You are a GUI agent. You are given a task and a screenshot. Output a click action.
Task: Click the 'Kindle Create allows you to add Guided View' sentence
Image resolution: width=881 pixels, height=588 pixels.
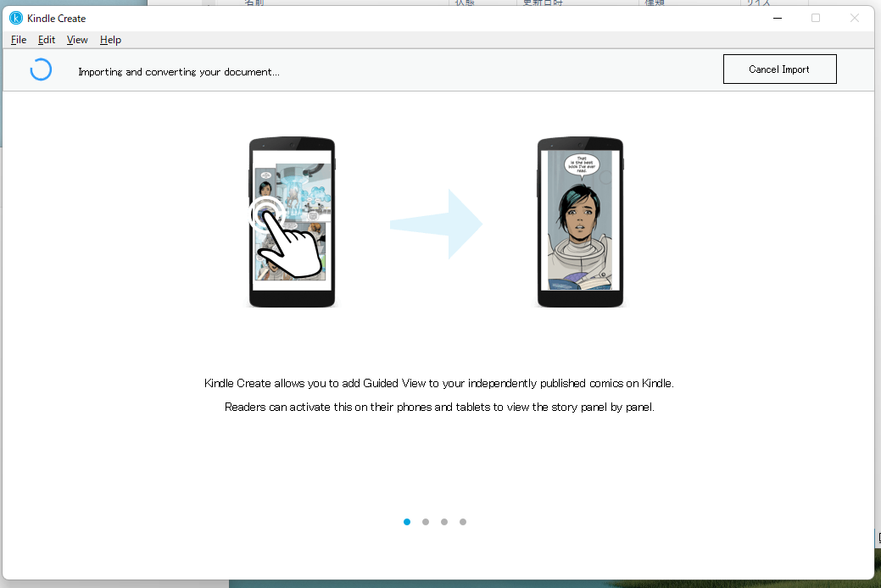point(439,383)
